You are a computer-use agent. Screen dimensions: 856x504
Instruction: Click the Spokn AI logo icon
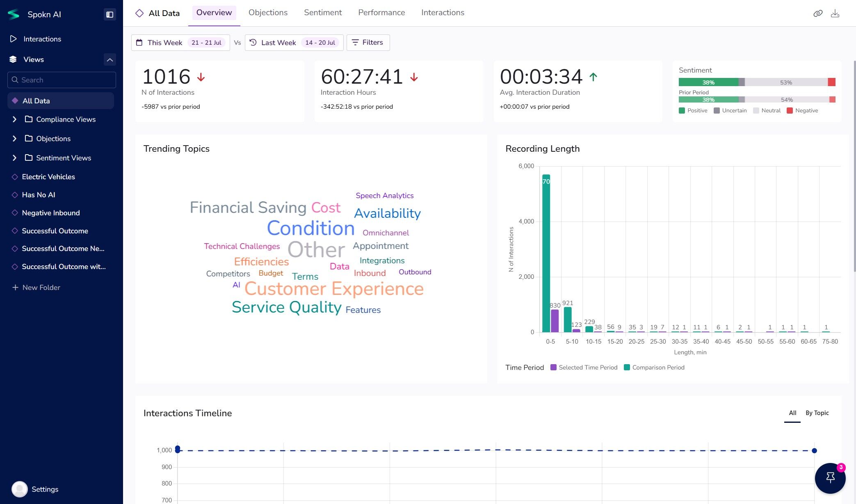pos(14,14)
